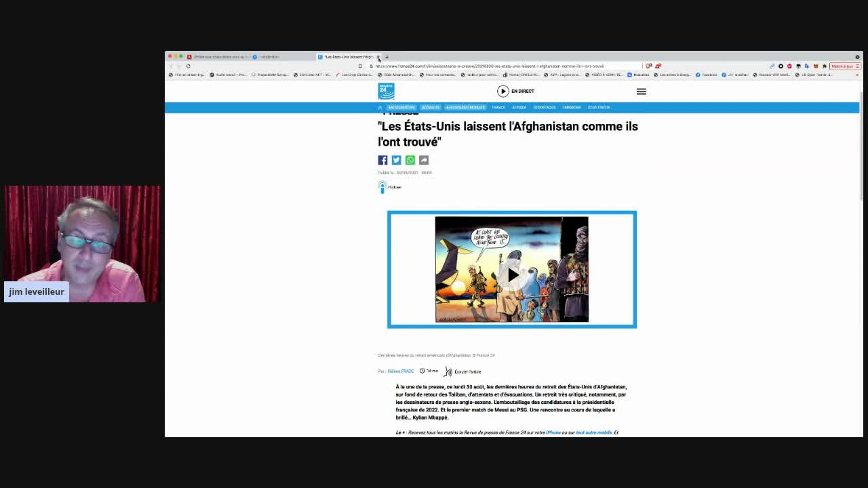Click the France 24 logo
The width and height of the screenshot is (868, 488).
point(386,91)
